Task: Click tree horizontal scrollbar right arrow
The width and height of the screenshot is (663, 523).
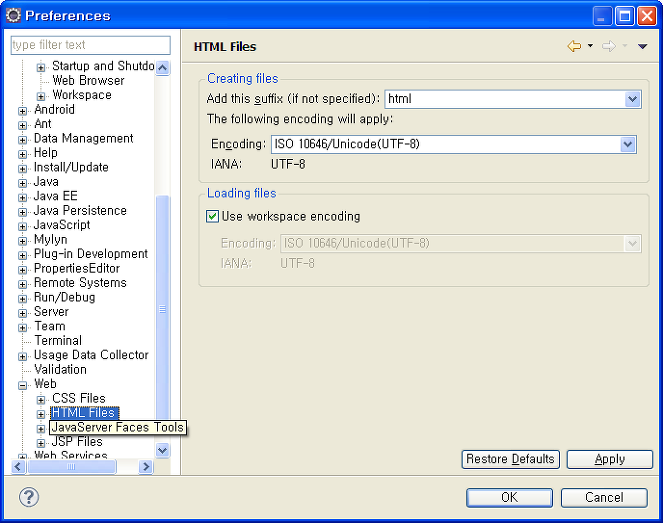Action: pos(146,467)
